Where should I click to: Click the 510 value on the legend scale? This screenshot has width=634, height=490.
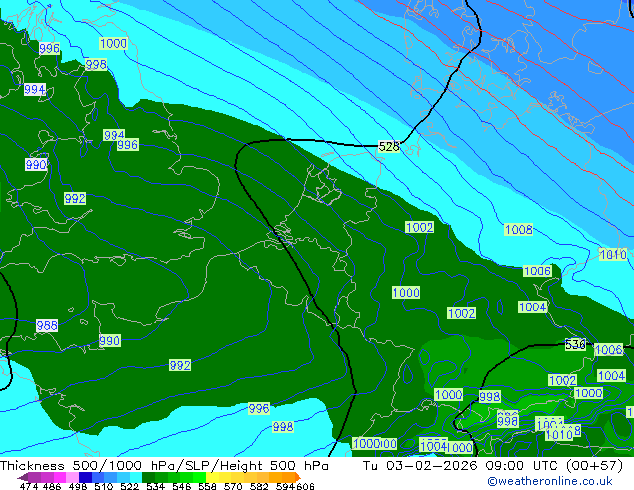point(104,486)
